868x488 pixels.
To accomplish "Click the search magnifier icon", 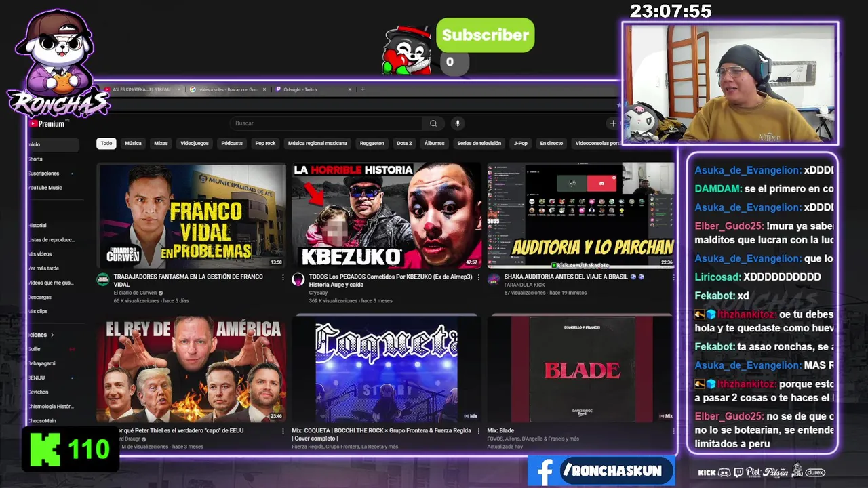I will [433, 123].
